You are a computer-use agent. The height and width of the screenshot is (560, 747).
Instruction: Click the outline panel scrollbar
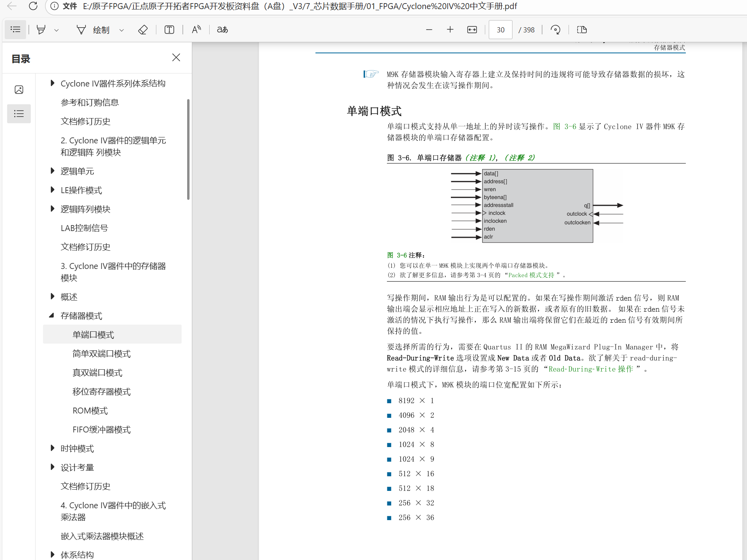pos(188,149)
